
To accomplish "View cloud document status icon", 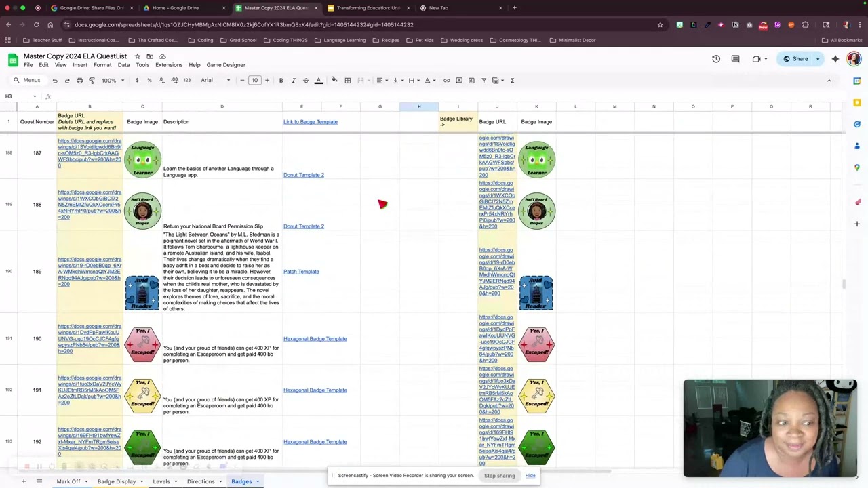I will pyautogui.click(x=162, y=56).
